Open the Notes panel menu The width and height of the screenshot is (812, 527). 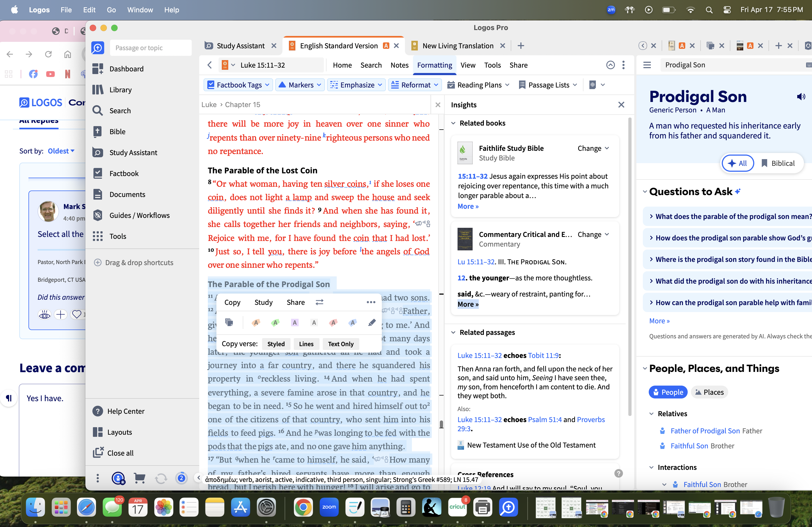pos(399,65)
